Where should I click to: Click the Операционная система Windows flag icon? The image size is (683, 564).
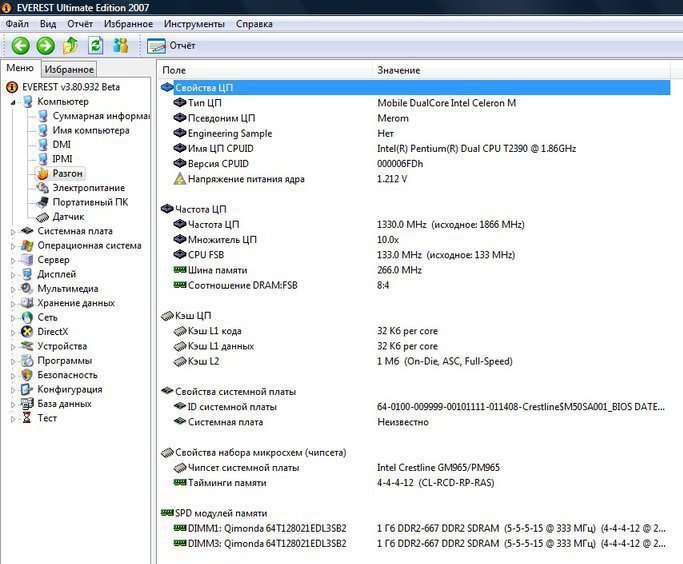click(27, 245)
